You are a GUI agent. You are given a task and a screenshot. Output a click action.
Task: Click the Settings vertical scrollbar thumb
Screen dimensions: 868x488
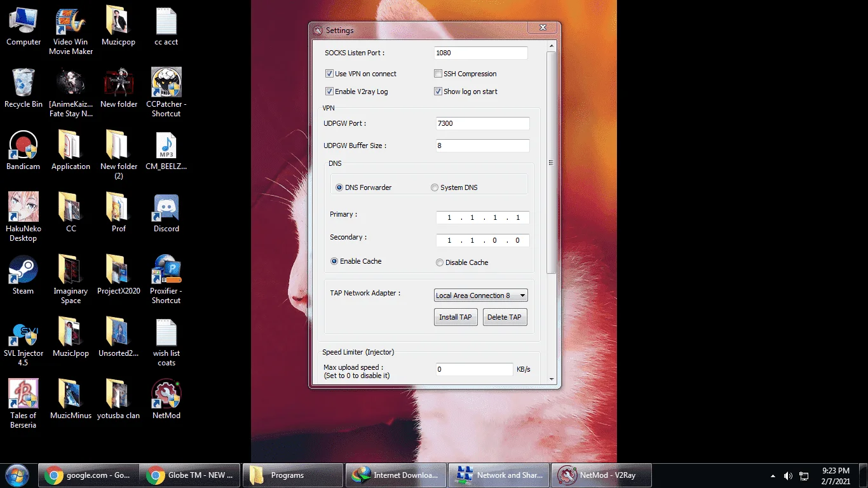[551, 163]
